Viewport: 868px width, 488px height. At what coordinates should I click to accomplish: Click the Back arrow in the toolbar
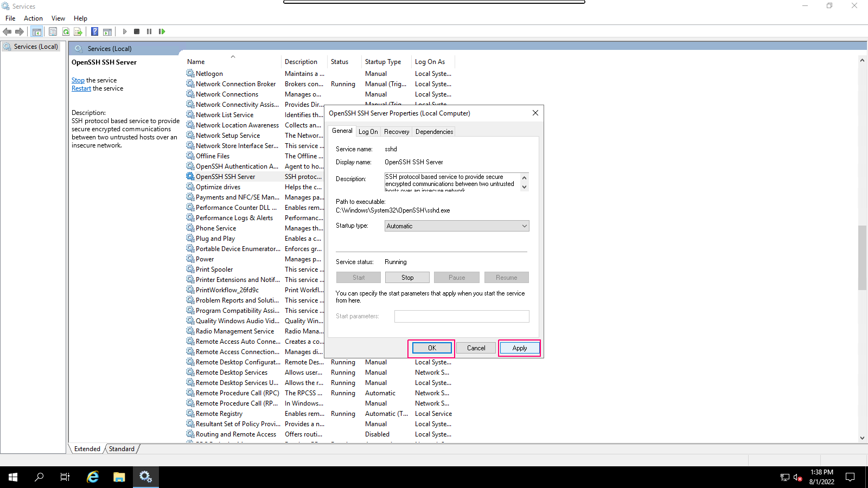[7, 31]
